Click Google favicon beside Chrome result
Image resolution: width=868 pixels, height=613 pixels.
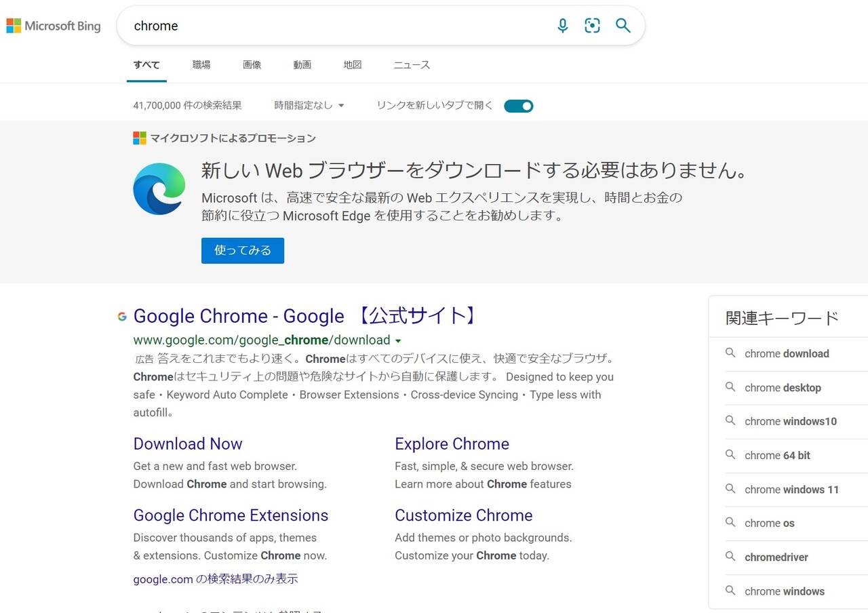pyautogui.click(x=122, y=316)
